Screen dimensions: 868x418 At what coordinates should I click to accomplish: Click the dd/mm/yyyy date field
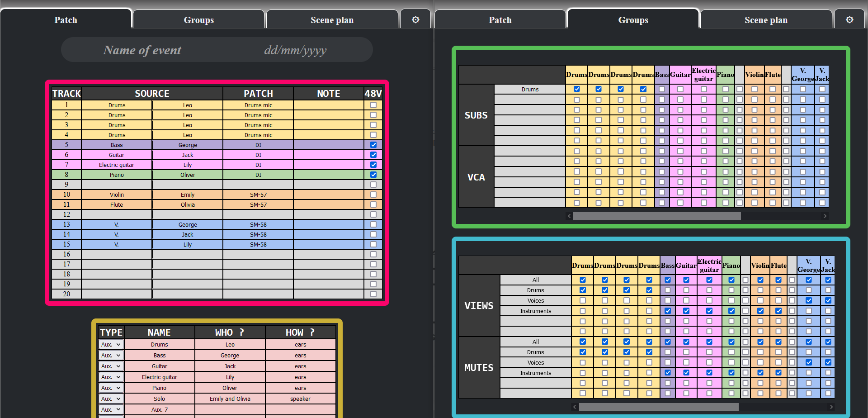295,50
